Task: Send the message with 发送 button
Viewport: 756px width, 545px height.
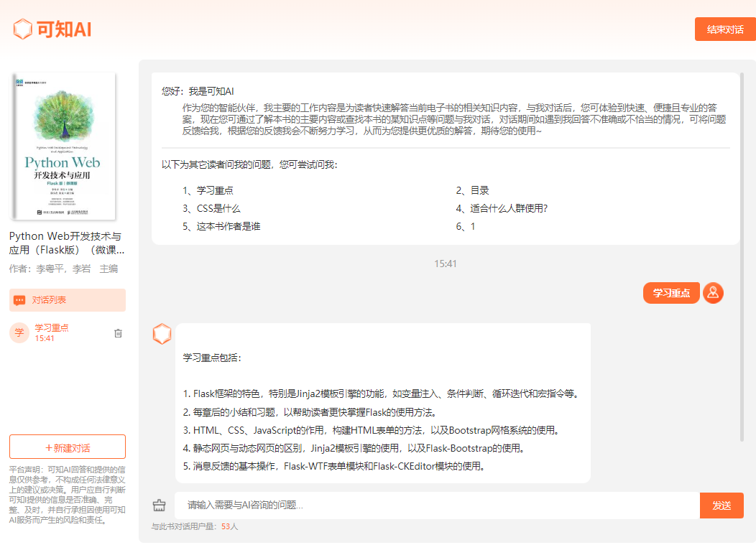Action: tap(722, 506)
